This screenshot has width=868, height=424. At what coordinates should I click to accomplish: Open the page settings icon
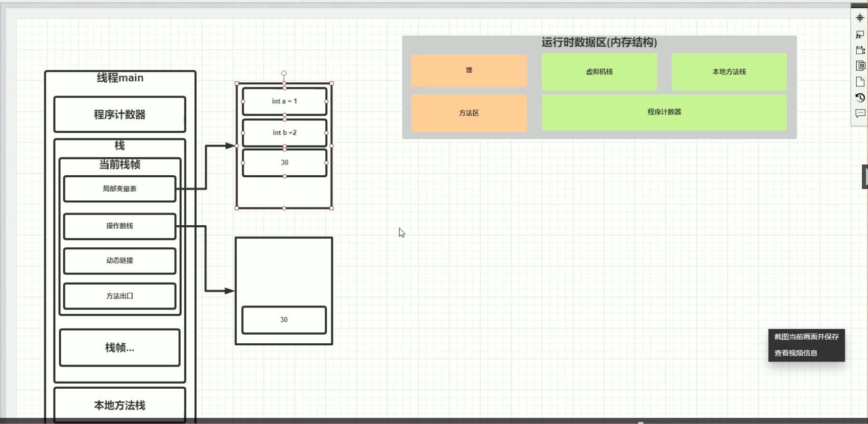click(x=860, y=82)
